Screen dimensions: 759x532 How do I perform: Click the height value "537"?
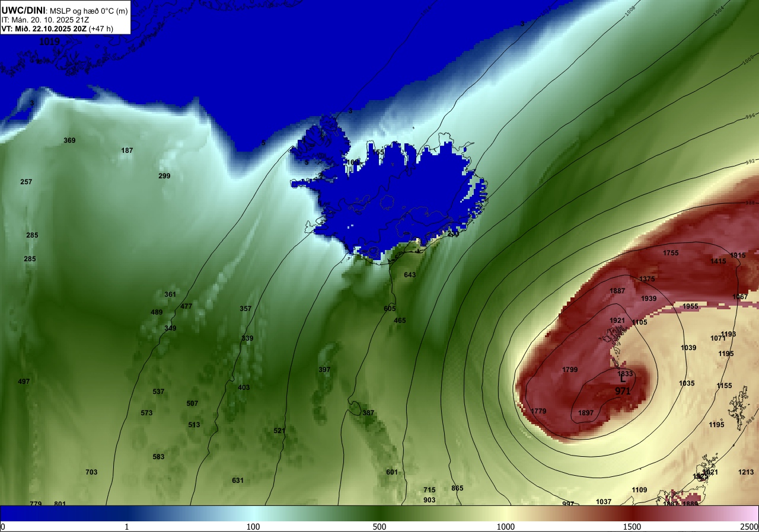click(158, 392)
